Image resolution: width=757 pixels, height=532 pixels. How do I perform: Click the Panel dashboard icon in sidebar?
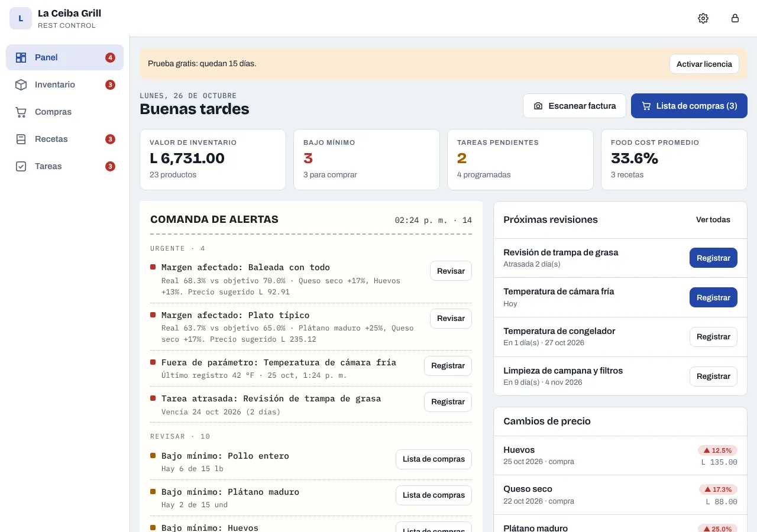(x=21, y=57)
